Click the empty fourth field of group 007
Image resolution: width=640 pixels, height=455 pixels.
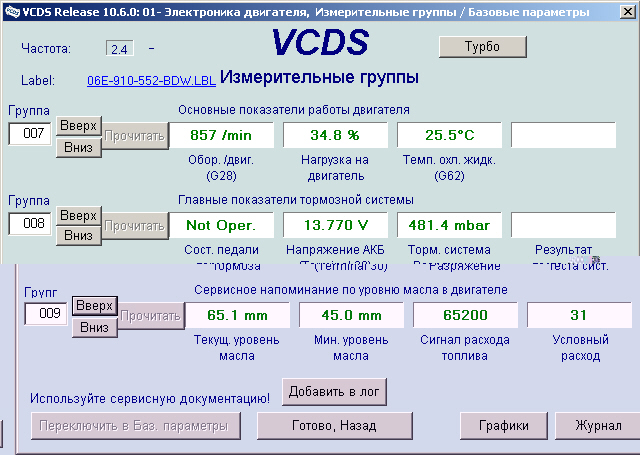pos(563,135)
